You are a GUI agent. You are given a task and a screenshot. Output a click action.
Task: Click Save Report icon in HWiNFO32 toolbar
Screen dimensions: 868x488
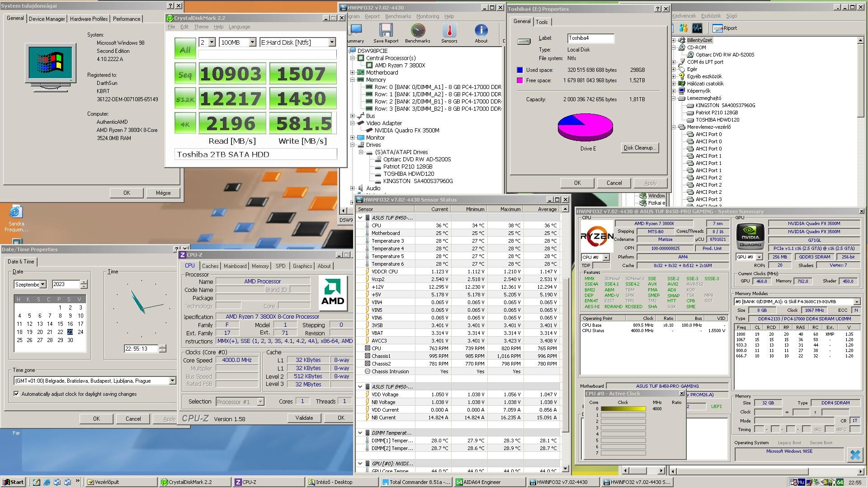pos(386,33)
